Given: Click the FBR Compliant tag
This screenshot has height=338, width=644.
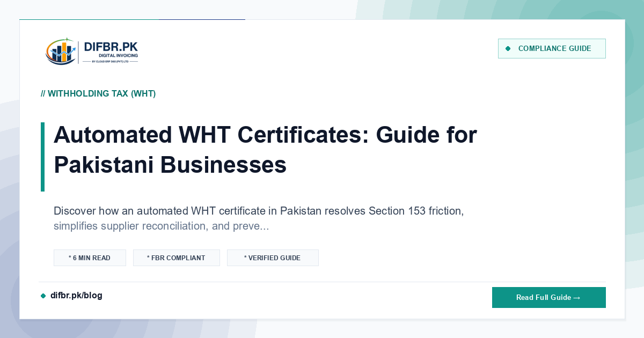Looking at the screenshot, I should pos(177,258).
